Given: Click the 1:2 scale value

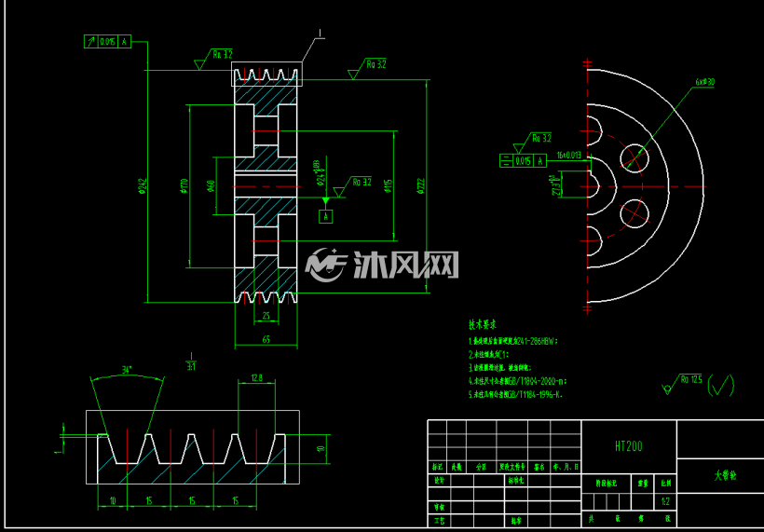Looking at the screenshot, I should tap(665, 500).
